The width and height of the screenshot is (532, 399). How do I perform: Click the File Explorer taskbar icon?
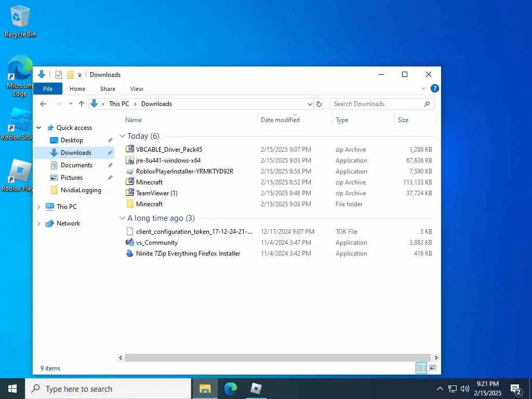205,389
